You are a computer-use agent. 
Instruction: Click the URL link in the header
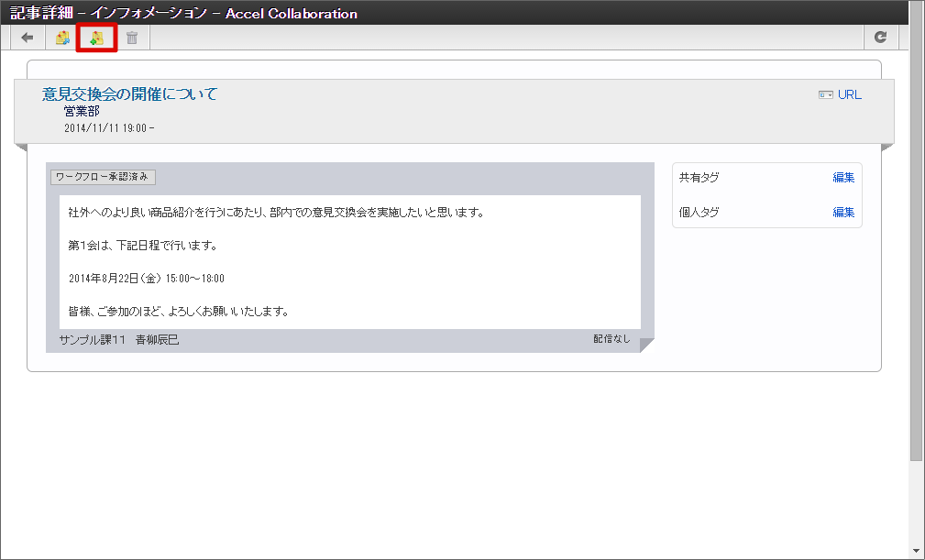[x=849, y=93]
